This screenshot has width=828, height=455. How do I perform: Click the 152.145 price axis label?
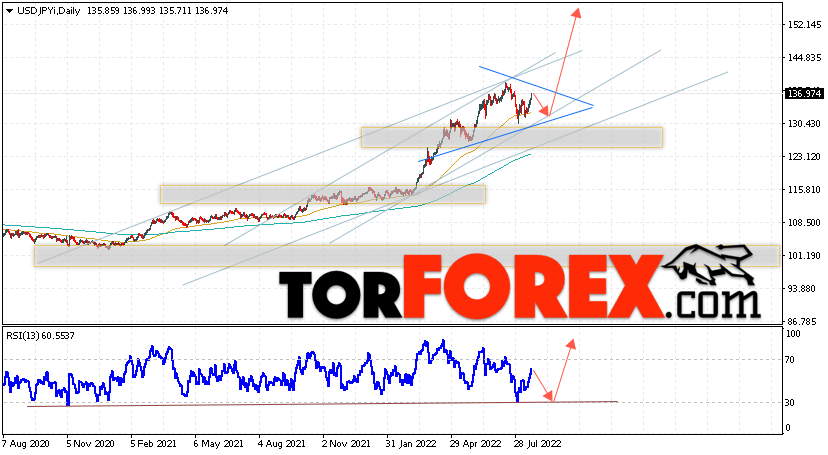point(804,25)
